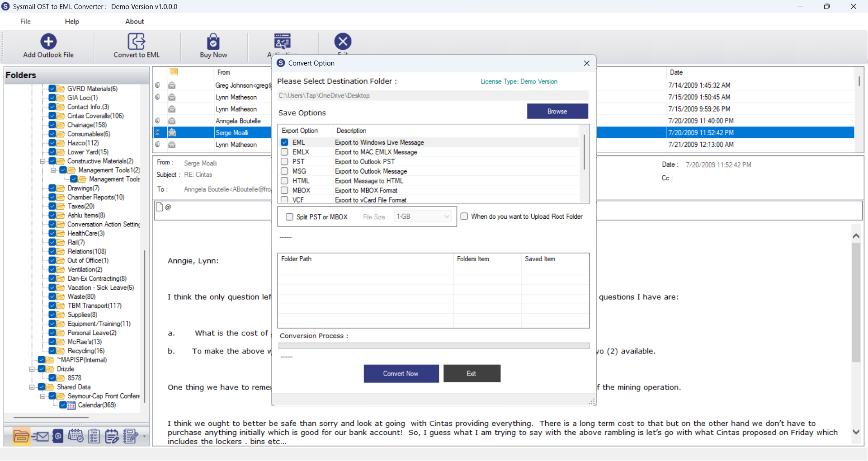Click the message body vertical scrollbar
This screenshot has width=868, height=461.
pos(856,303)
